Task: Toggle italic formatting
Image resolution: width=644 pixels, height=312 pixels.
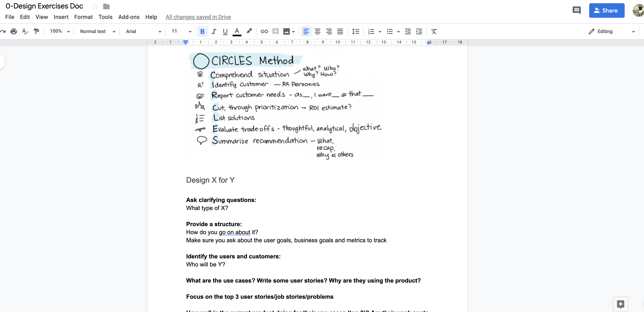Action: (x=214, y=31)
